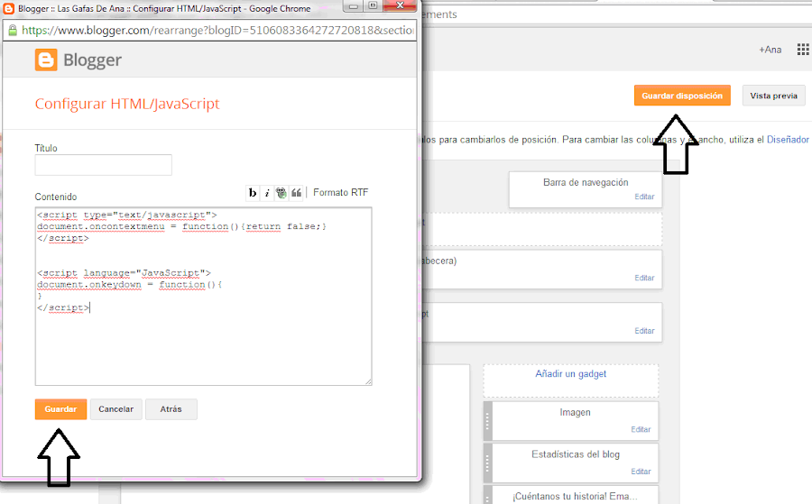Click the Blogger favicon in popup title bar

[9, 8]
